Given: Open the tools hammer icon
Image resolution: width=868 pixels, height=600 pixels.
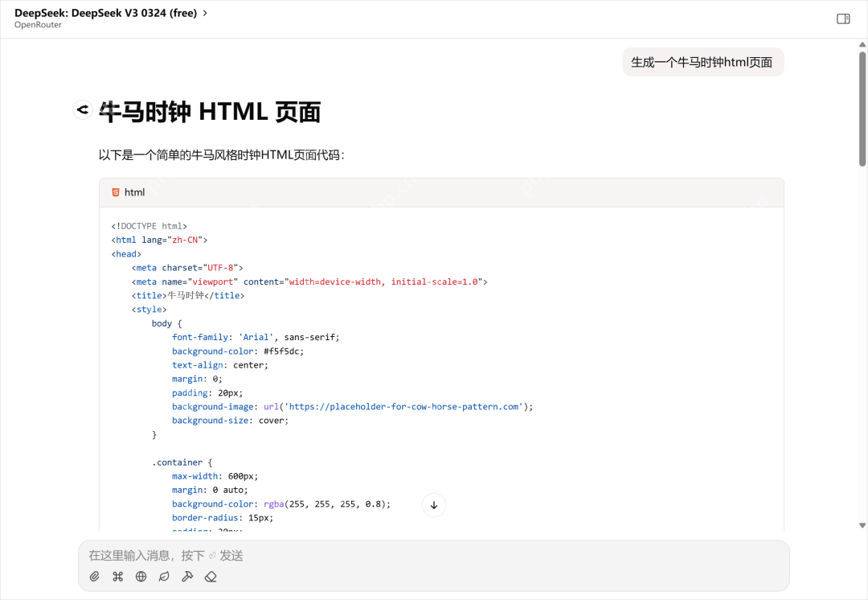Looking at the screenshot, I should tap(187, 577).
